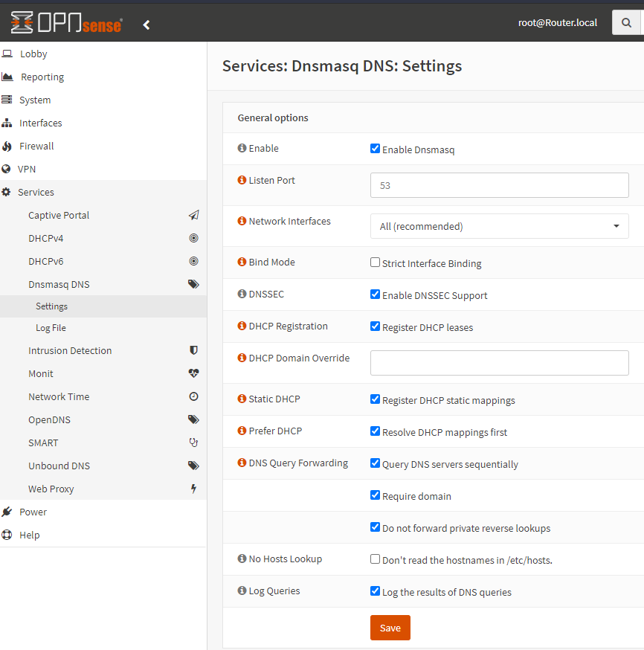
Task: Toggle Register DHCP static mappings checkbox
Action: coord(375,399)
